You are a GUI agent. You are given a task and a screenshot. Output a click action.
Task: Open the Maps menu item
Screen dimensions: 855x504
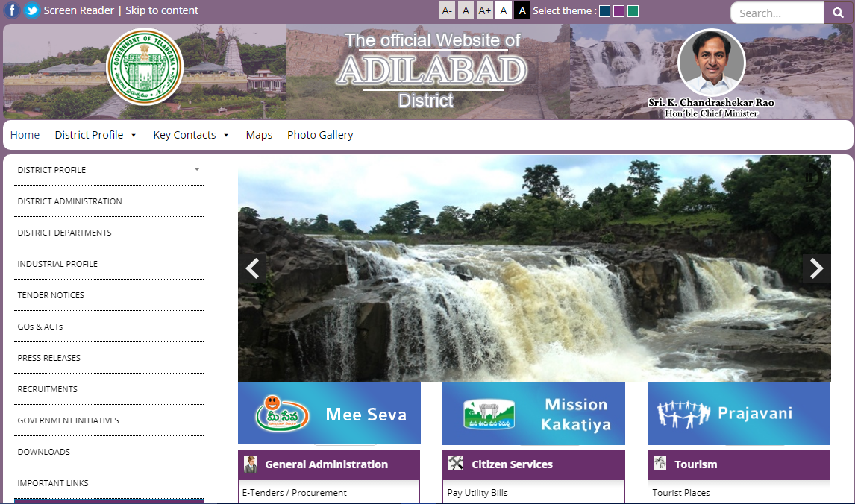(x=258, y=135)
